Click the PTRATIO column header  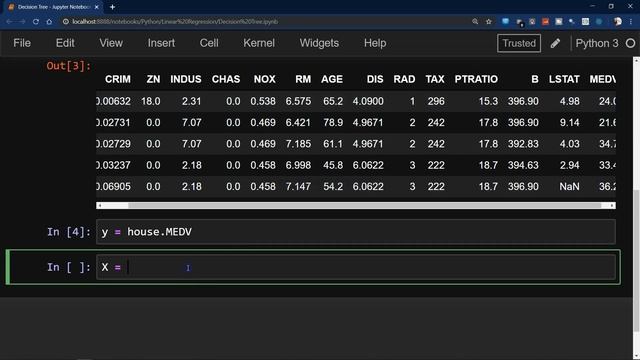click(476, 79)
